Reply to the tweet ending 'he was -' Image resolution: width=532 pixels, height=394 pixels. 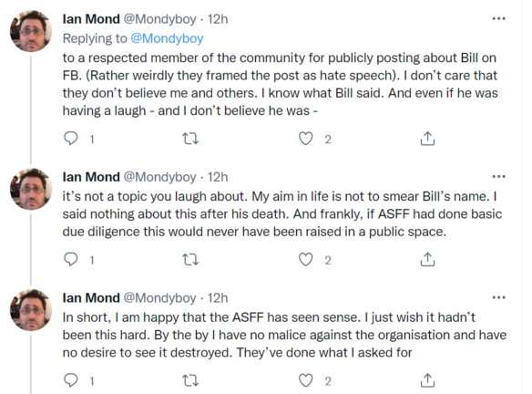(71, 139)
